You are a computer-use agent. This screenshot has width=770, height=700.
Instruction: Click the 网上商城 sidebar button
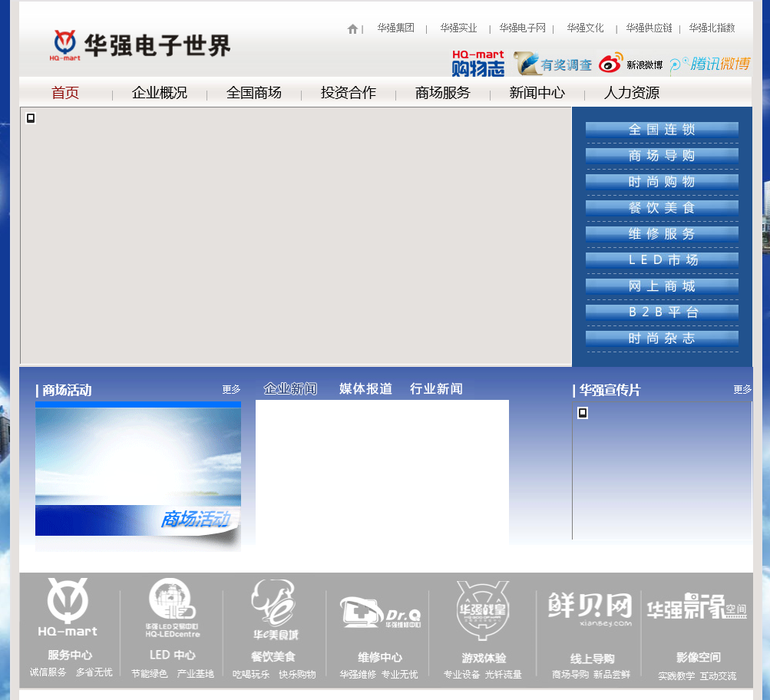pyautogui.click(x=662, y=286)
